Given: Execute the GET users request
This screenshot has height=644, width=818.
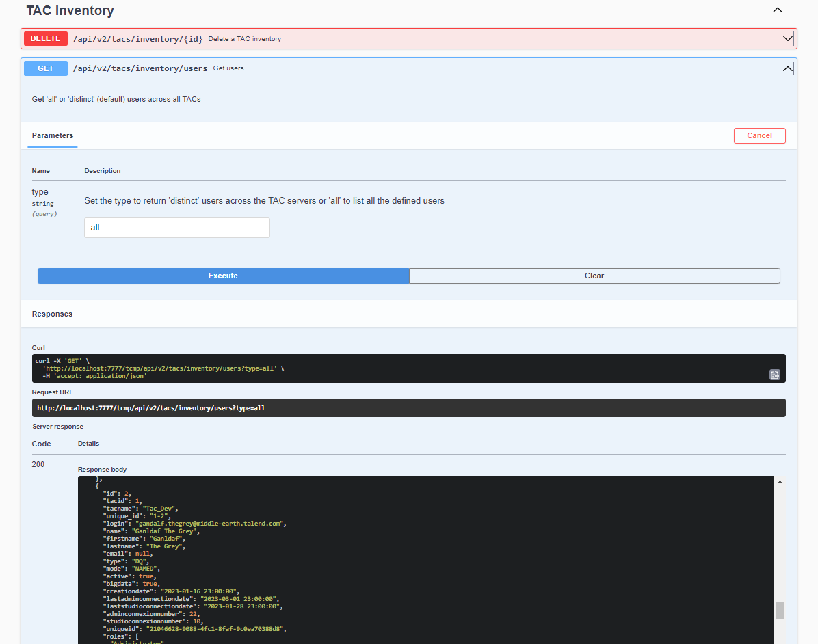Looking at the screenshot, I should [x=223, y=276].
